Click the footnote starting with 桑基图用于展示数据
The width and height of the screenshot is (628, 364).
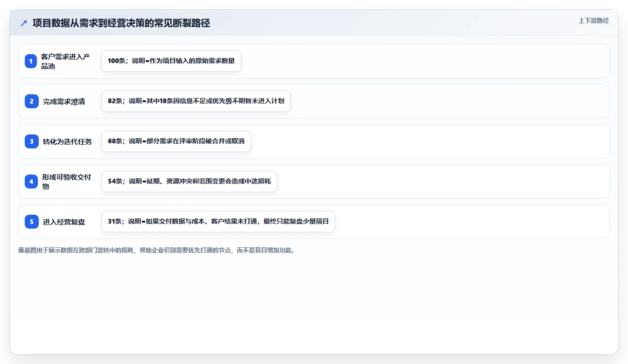pyautogui.click(x=156, y=250)
